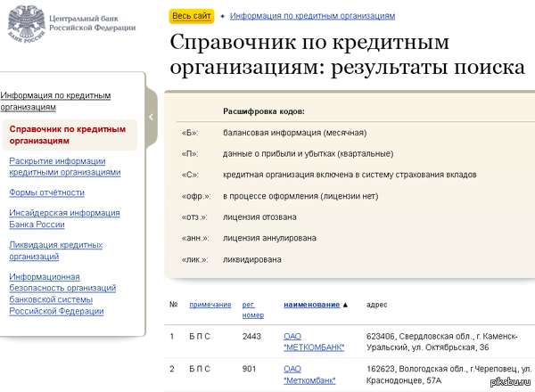The image size is (535, 392).
Task: Collapse the left sidebar with the chevron
Action: pos(151,117)
